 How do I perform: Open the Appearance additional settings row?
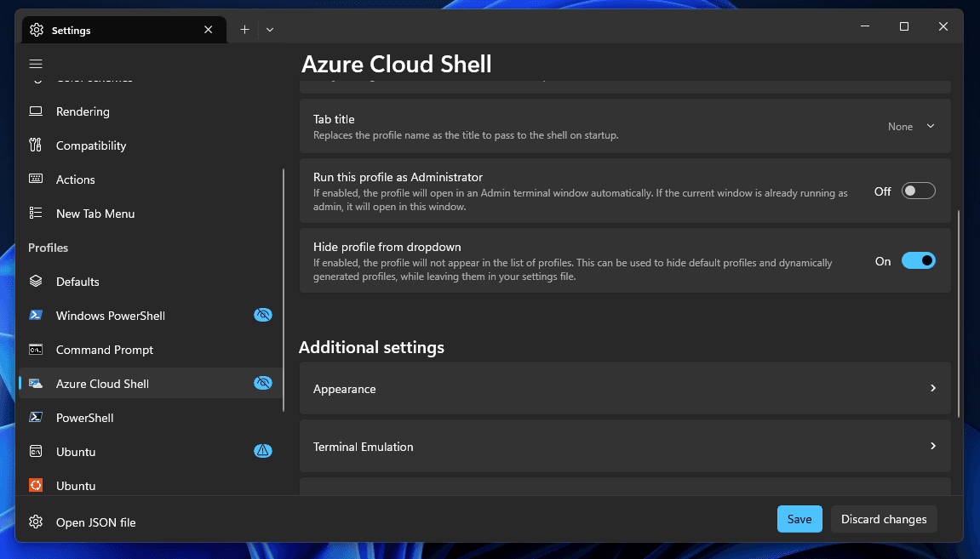tap(625, 389)
